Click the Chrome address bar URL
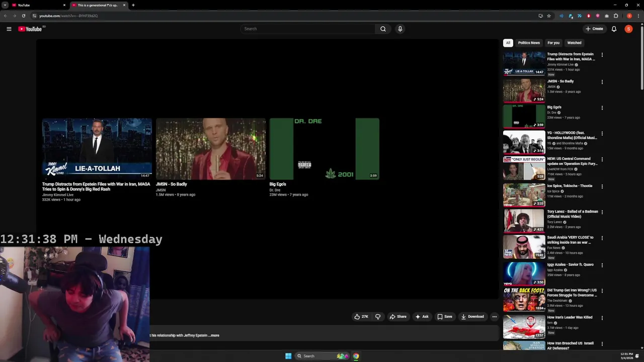The image size is (644, 362). tap(68, 16)
